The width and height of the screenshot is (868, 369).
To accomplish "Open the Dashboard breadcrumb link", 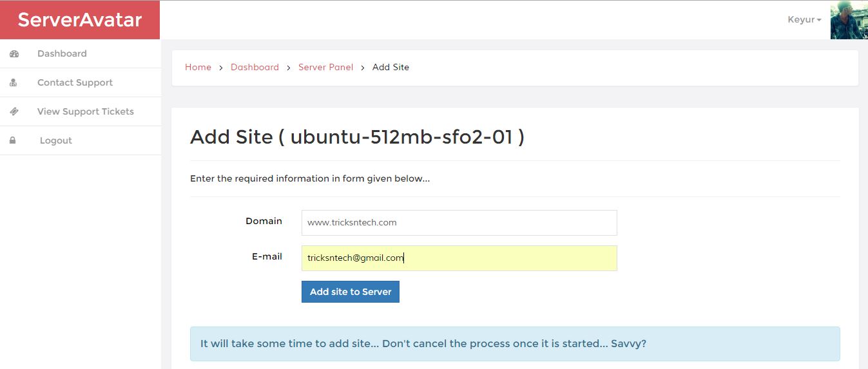I will [x=255, y=67].
